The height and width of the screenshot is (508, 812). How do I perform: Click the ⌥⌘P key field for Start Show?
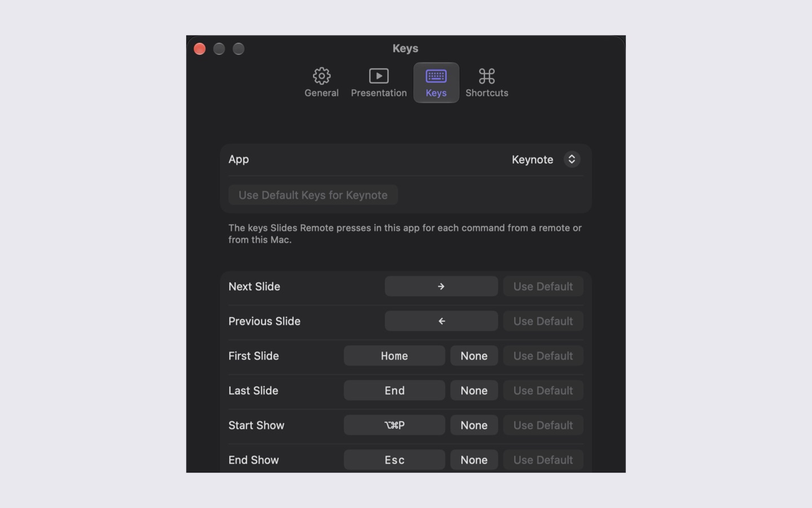[394, 425]
